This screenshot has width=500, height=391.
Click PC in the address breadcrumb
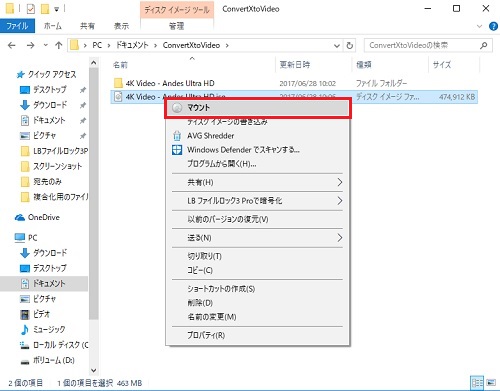[97, 45]
